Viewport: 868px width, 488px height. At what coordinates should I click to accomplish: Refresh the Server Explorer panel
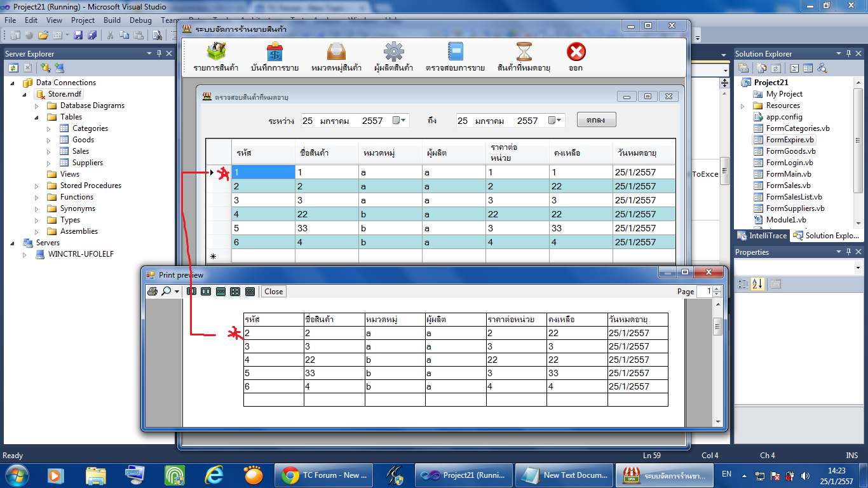click(13, 67)
